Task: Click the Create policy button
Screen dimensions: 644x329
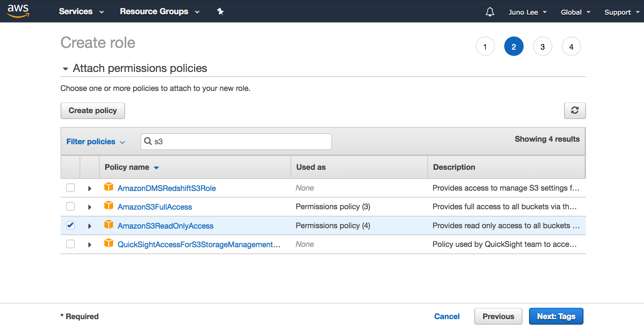Action: pyautogui.click(x=93, y=110)
